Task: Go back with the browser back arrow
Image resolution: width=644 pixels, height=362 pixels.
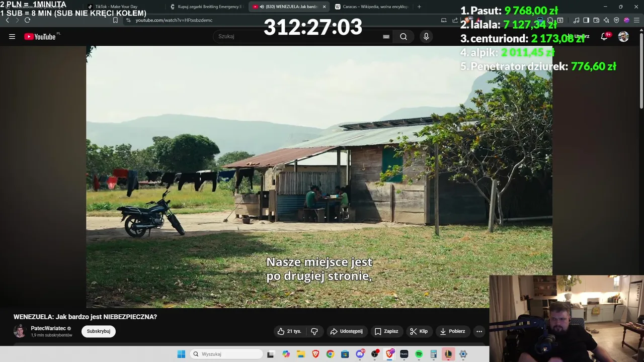Action: tap(7, 20)
